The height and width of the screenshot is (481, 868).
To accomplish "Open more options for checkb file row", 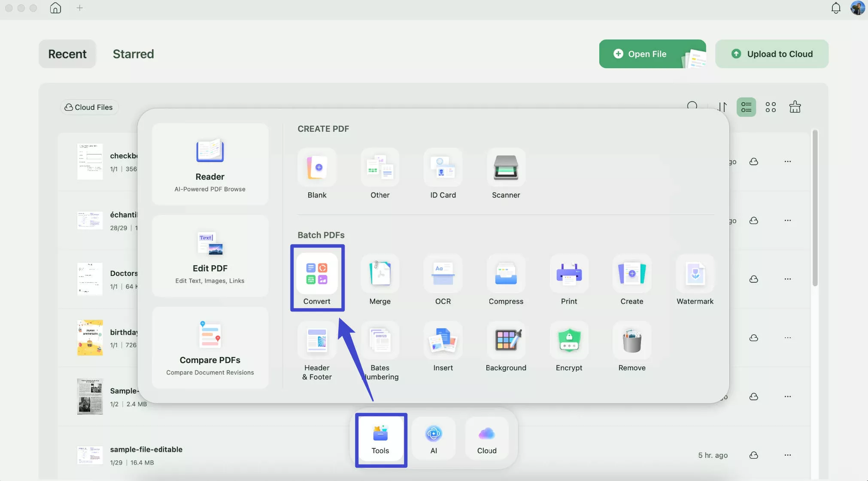I will click(788, 162).
